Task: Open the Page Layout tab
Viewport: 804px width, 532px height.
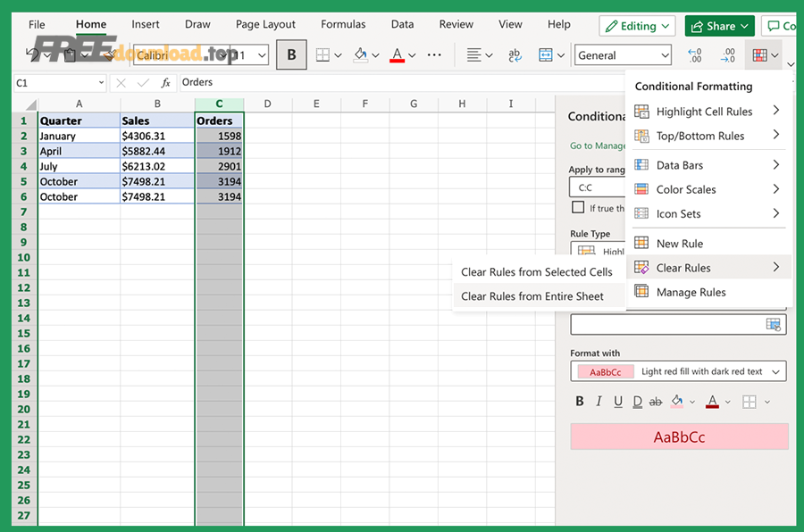Action: coord(265,24)
